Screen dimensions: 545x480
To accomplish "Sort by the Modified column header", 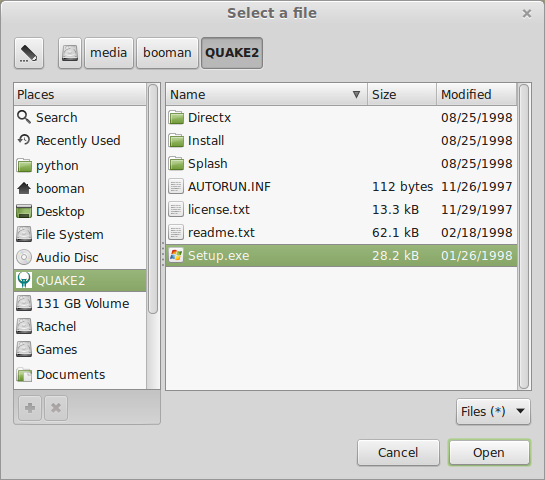I will (477, 94).
